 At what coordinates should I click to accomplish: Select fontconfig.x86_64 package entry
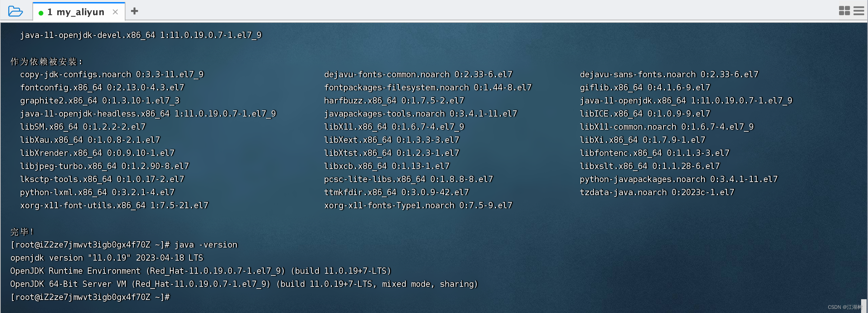pyautogui.click(x=102, y=88)
